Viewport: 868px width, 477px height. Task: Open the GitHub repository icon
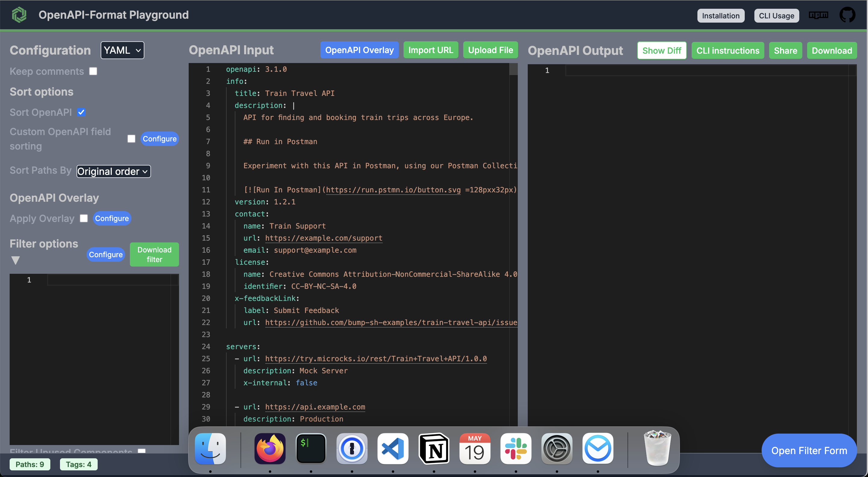847,15
